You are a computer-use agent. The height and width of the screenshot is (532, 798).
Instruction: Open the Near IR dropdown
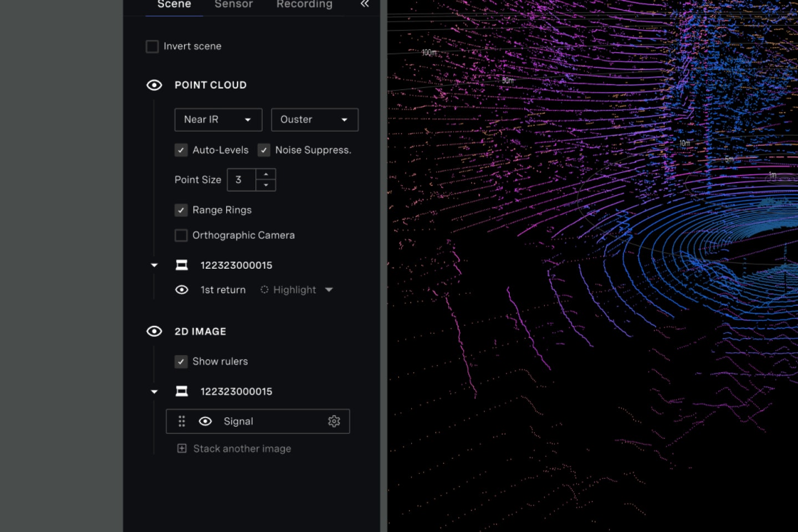[218, 120]
